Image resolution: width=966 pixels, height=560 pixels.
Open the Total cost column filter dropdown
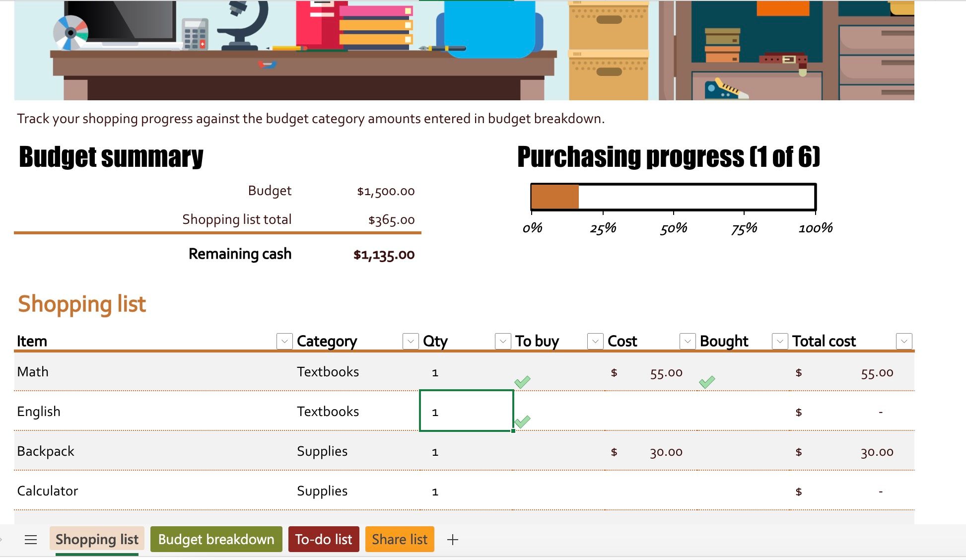tap(903, 341)
